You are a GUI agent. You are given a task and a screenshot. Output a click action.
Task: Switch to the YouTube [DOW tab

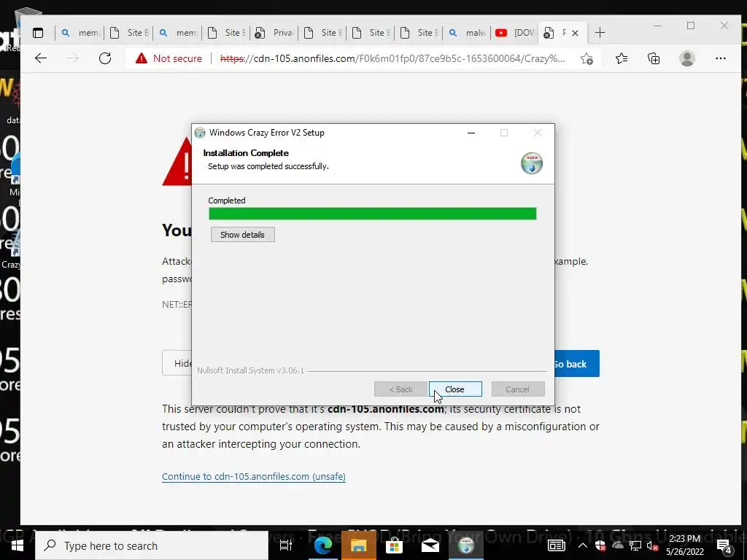tap(515, 33)
